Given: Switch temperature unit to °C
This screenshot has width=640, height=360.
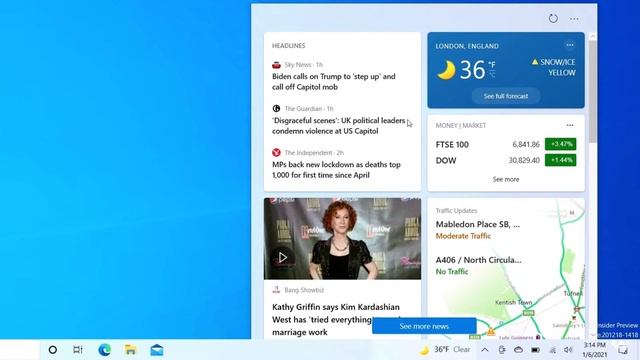Looking at the screenshot, I should pyautogui.click(x=492, y=74).
